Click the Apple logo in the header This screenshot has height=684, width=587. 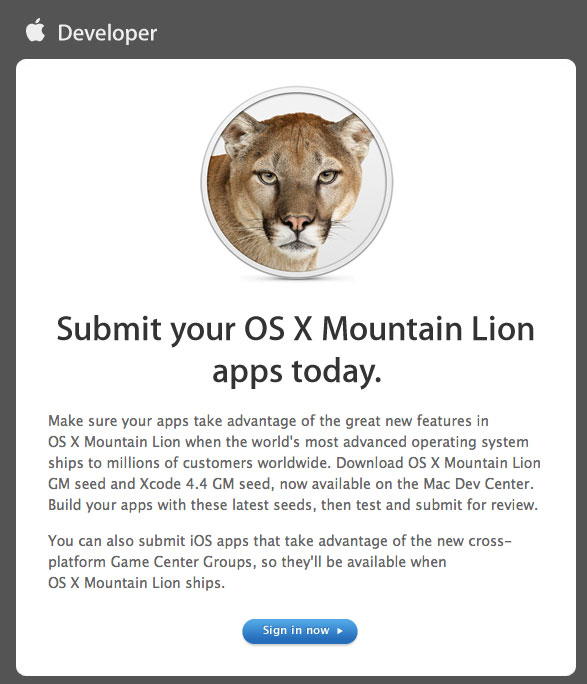point(35,30)
